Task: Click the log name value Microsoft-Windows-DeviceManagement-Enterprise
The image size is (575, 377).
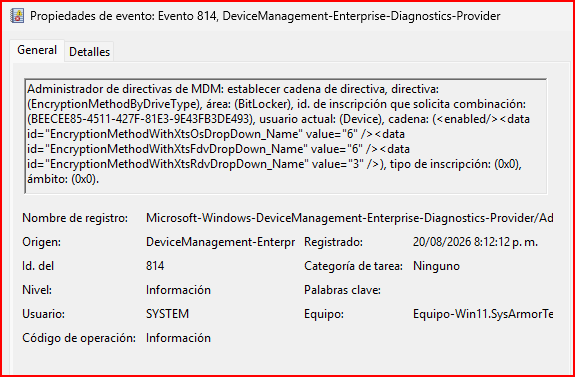Action: 349,218
